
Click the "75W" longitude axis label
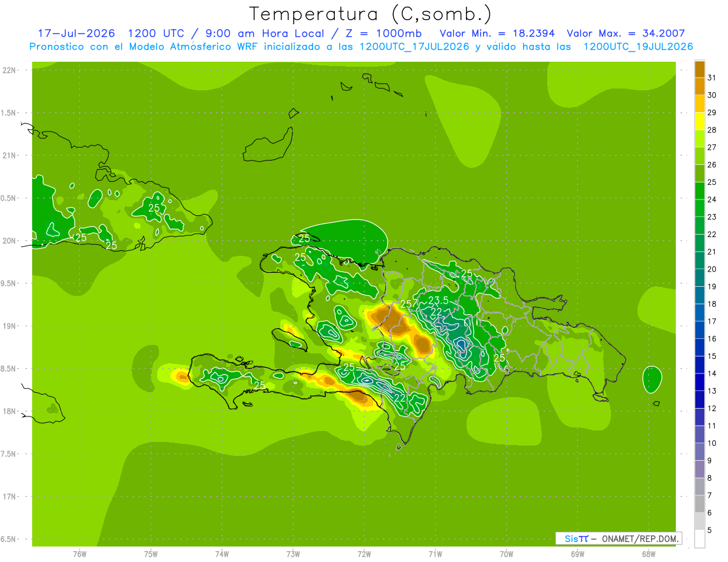(151, 554)
